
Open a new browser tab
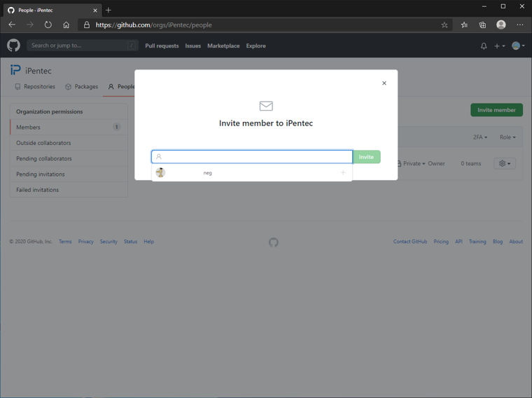pos(108,11)
